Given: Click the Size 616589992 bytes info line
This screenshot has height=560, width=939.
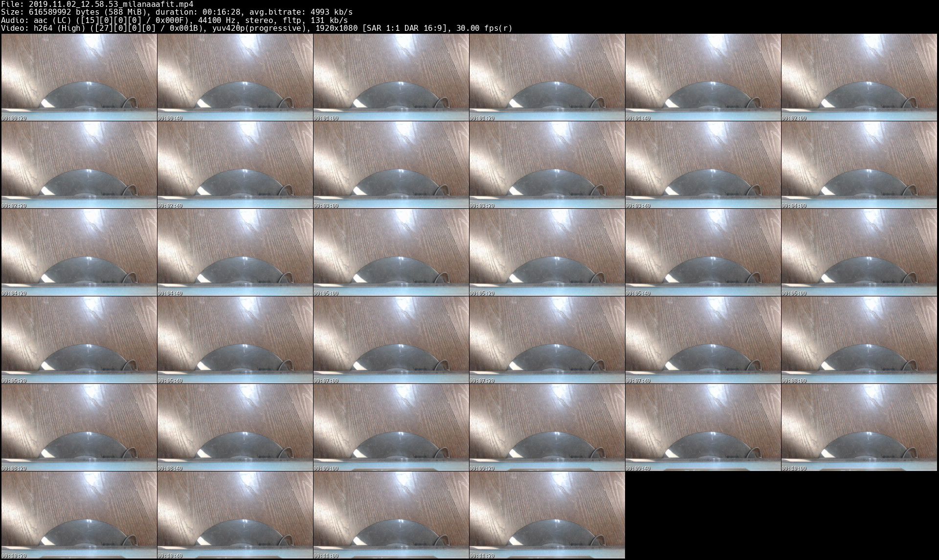Looking at the screenshot, I should point(177,12).
